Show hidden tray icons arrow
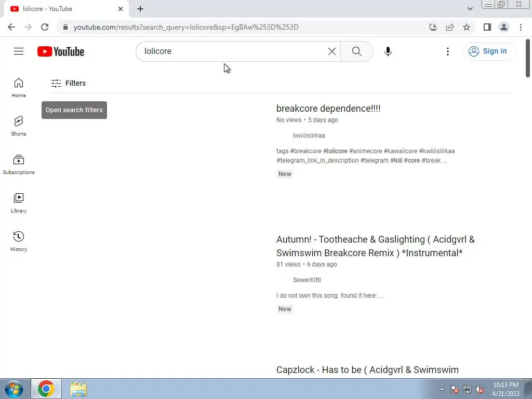Image resolution: width=532 pixels, height=399 pixels. pyautogui.click(x=442, y=389)
